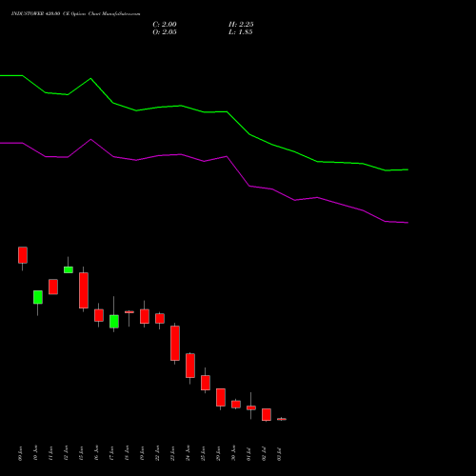Select the last small candle above 03 Jul
This screenshot has width=476, height=476.
pos(282,419)
